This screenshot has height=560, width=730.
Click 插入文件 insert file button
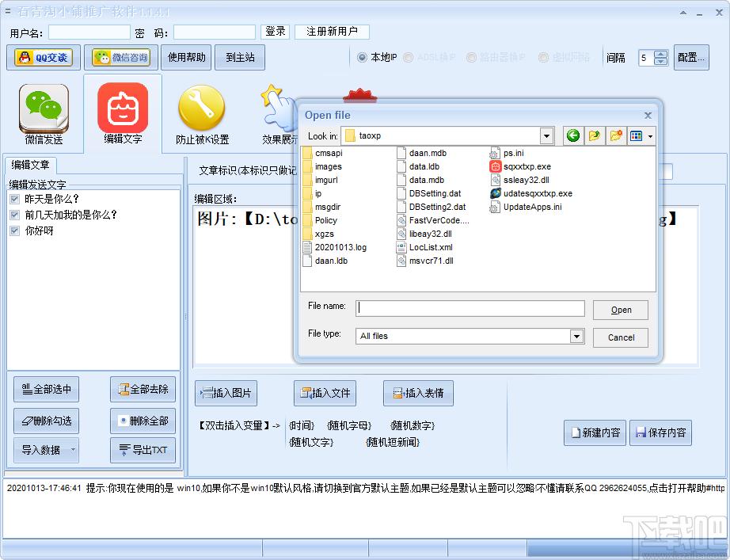325,393
